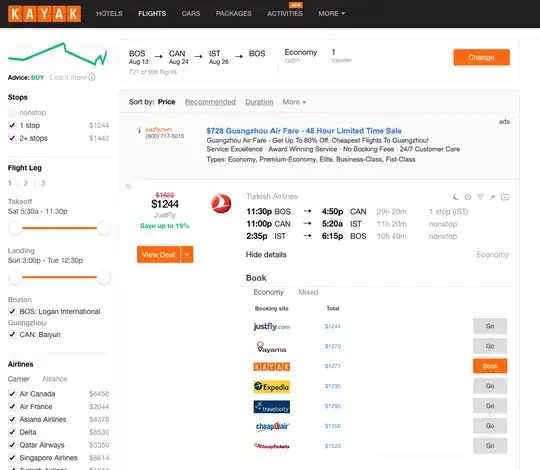
Task: Click the Wi-Fi icon on flight result
Action: [x=480, y=197]
